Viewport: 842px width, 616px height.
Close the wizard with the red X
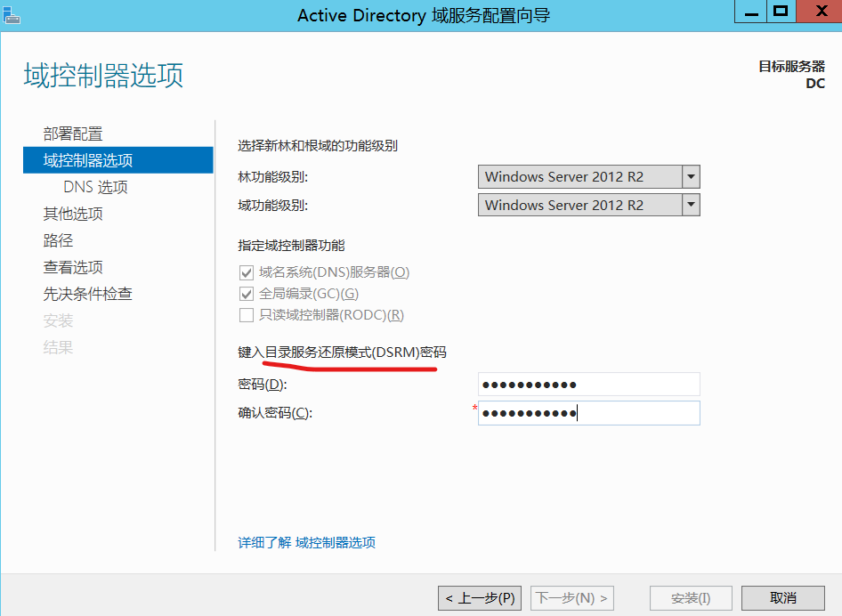819,12
